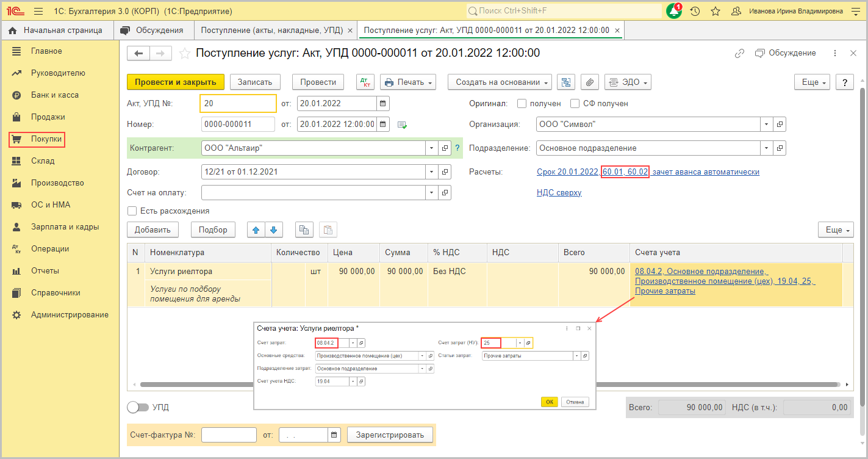Enable Есть расхождения checkbox
Viewport: 868px width, 459px height.
132,211
